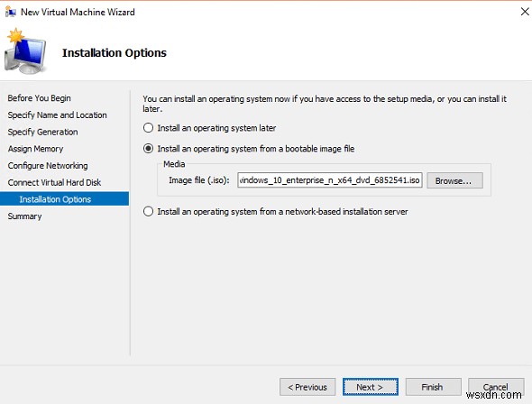This screenshot has height=404, width=532.
Task: Click the Media group label
Action: point(174,164)
